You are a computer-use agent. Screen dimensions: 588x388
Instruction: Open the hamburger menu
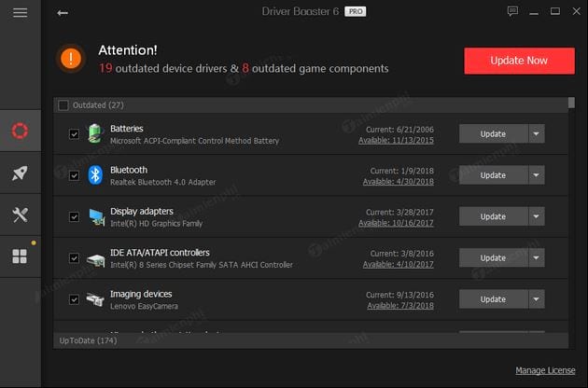tap(20, 13)
